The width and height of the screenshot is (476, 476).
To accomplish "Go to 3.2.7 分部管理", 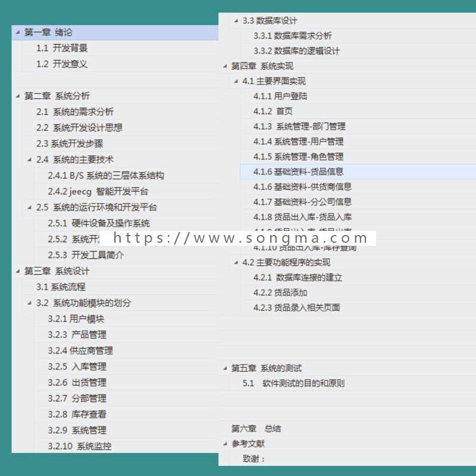I will click(77, 398).
